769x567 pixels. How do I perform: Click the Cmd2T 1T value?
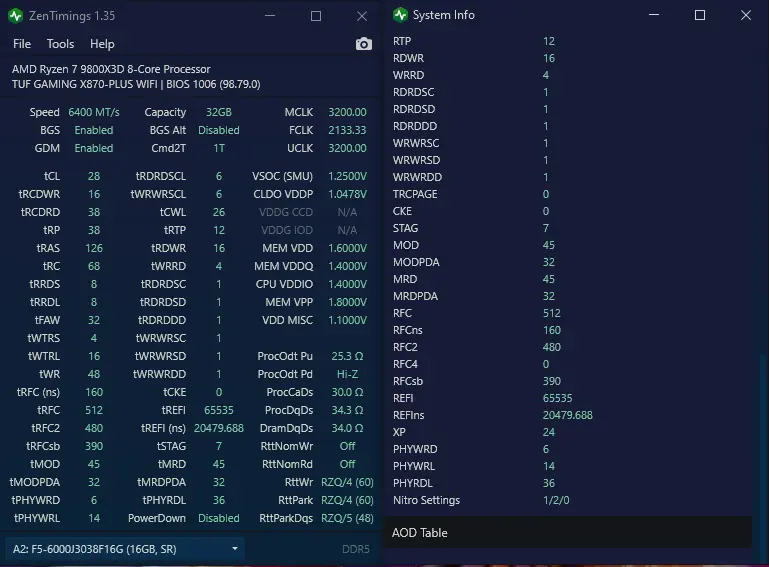(219, 148)
